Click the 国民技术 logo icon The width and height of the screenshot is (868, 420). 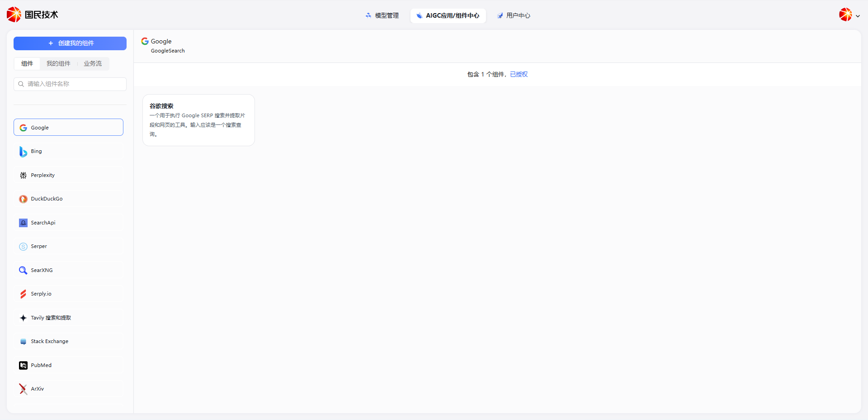(14, 14)
